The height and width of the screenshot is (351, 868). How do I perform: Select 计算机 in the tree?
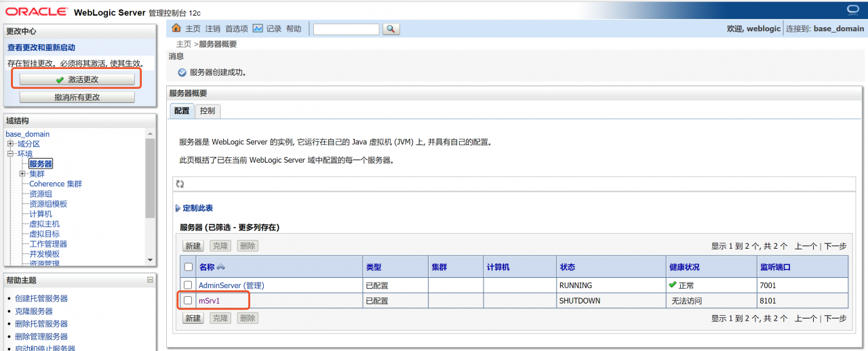(x=41, y=213)
